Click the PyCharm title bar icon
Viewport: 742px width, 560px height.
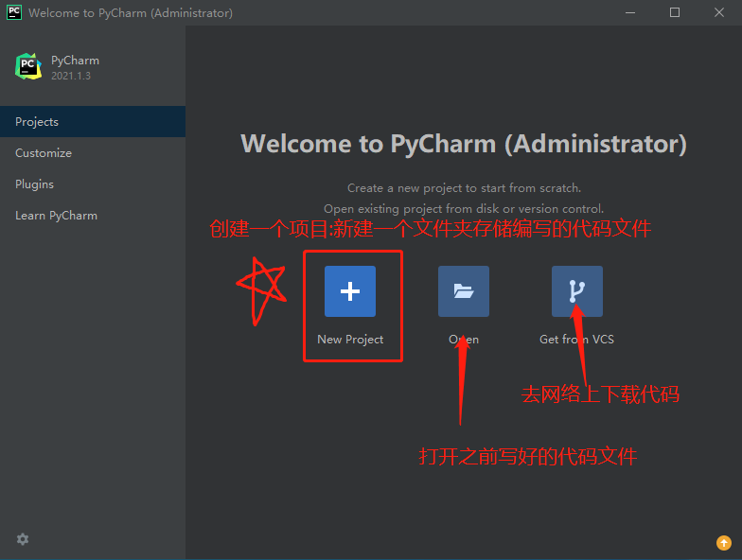(14, 12)
